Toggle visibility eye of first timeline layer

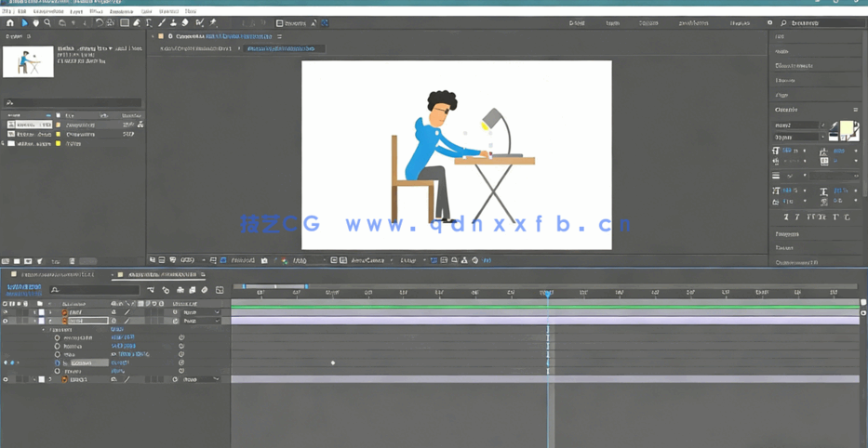[6, 312]
